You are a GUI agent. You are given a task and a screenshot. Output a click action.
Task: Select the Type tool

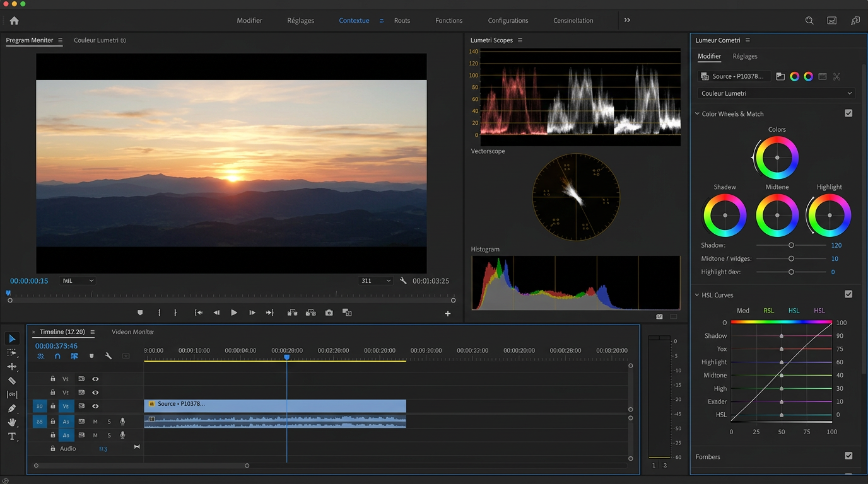tap(12, 436)
